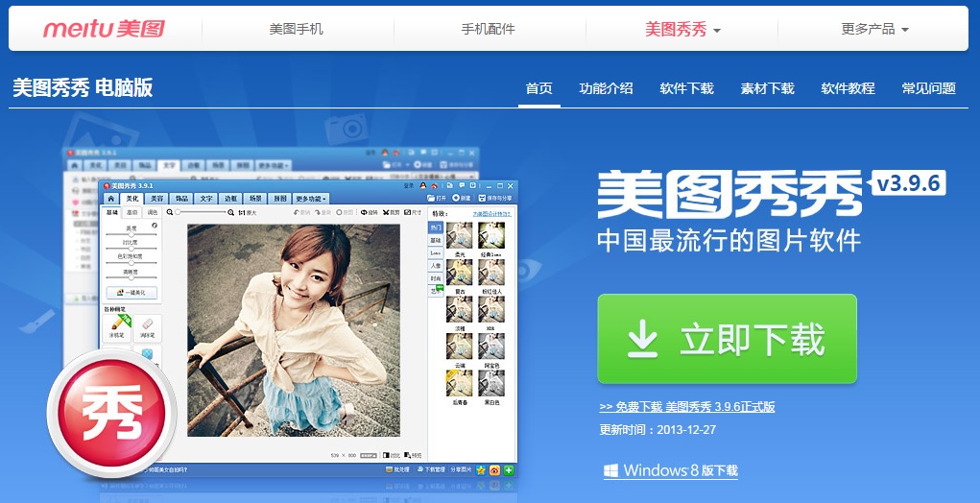980x503 pixels.
Task: Toggle the 对比 compare view
Action: click(392, 456)
